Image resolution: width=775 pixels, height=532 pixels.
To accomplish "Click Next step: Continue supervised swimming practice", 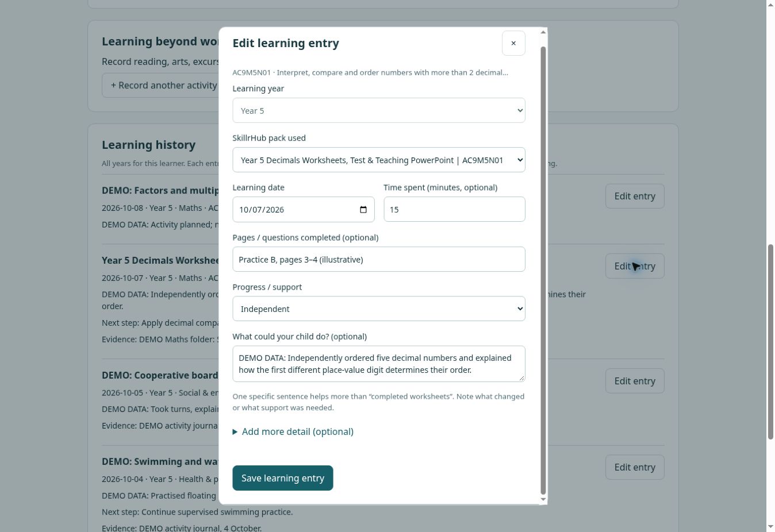I will [x=197, y=512].
